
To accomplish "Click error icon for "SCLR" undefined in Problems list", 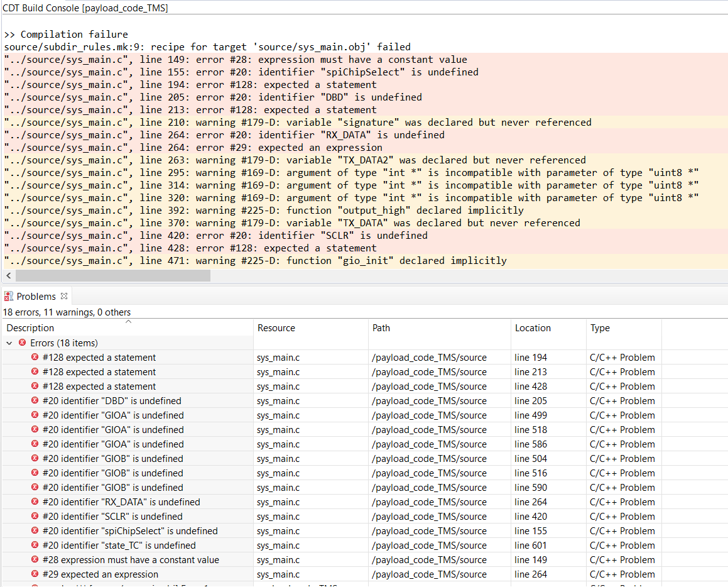I will click(x=35, y=517).
